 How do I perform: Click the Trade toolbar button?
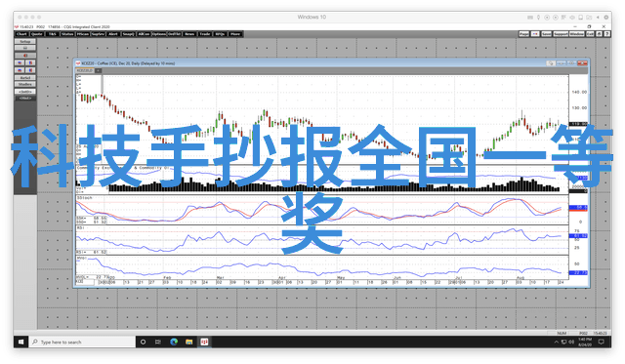point(205,34)
